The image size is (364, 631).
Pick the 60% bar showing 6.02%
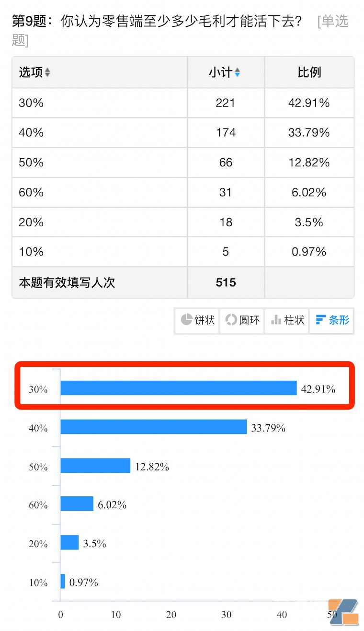coord(77,504)
